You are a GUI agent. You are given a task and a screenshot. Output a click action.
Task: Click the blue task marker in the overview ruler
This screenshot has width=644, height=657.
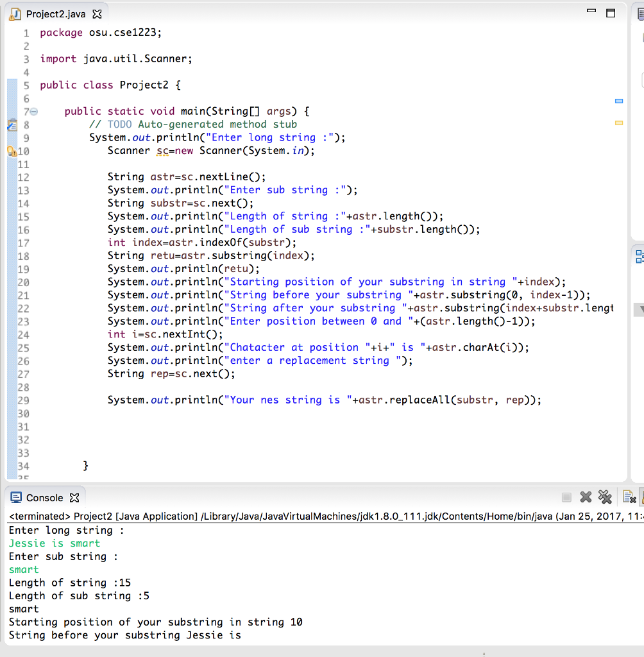[x=618, y=99]
